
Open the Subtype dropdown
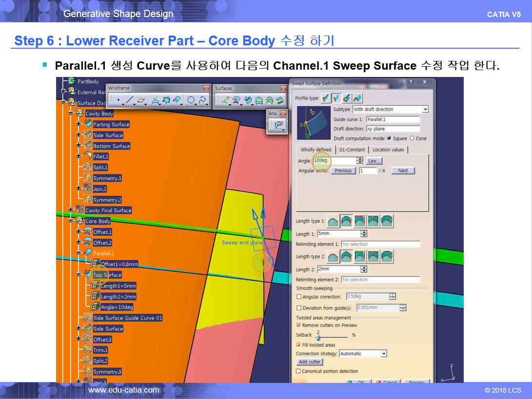pyautogui.click(x=425, y=110)
